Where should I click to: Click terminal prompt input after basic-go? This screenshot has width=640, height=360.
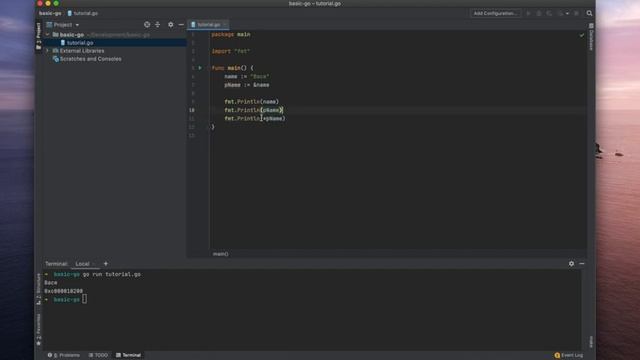[84, 299]
